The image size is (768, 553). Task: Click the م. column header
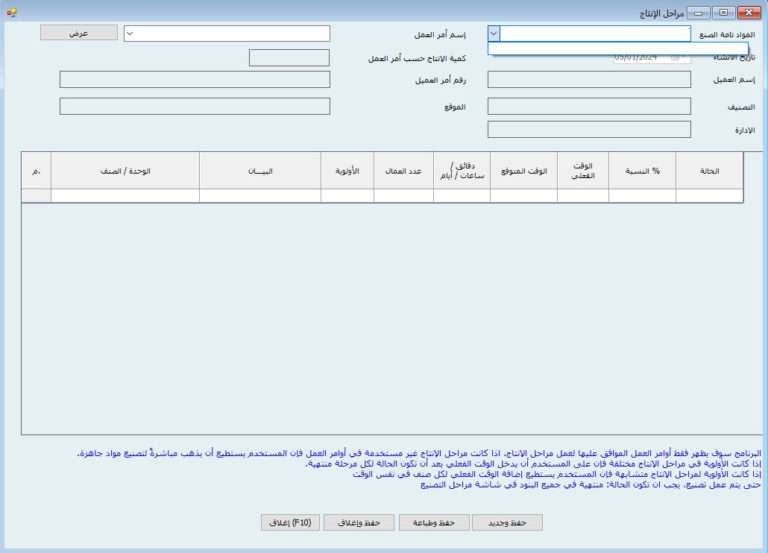[36, 170]
